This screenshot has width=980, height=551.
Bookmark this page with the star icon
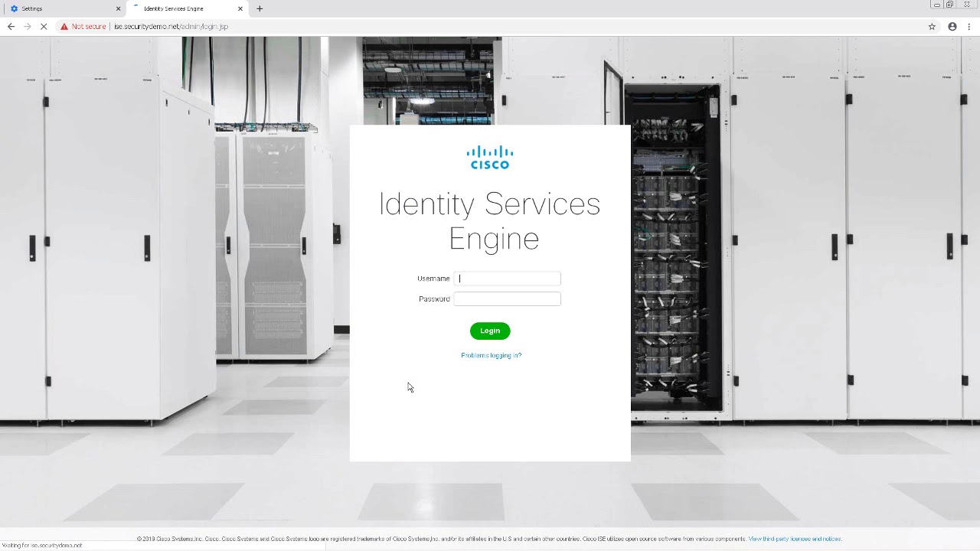[932, 26]
